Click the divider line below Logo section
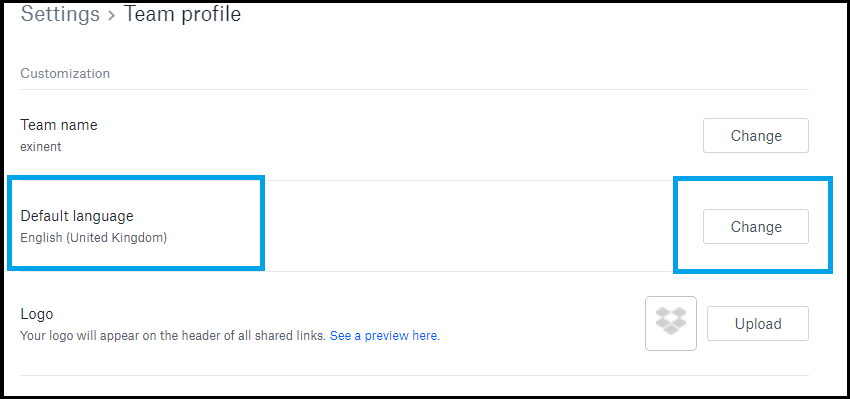 [x=415, y=375]
